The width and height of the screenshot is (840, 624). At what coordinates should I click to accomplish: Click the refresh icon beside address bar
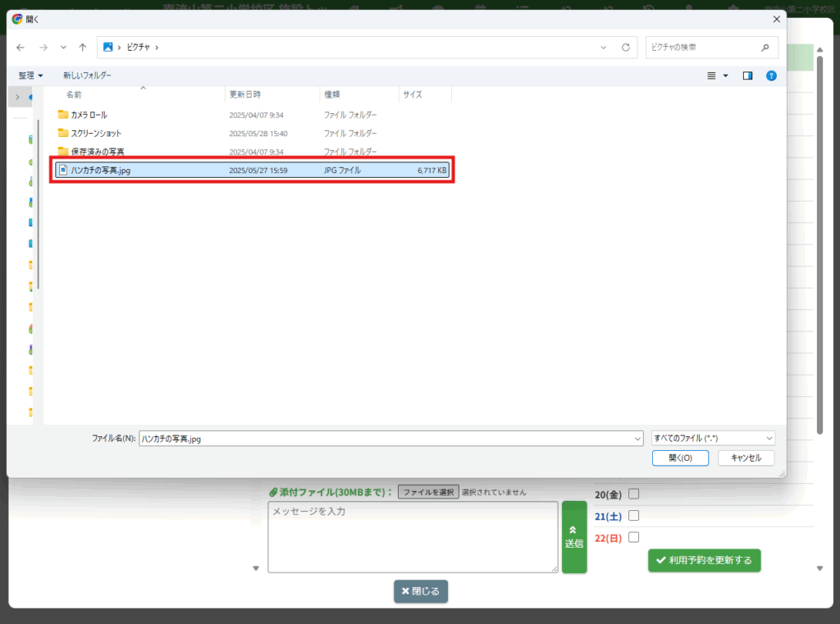[626, 48]
